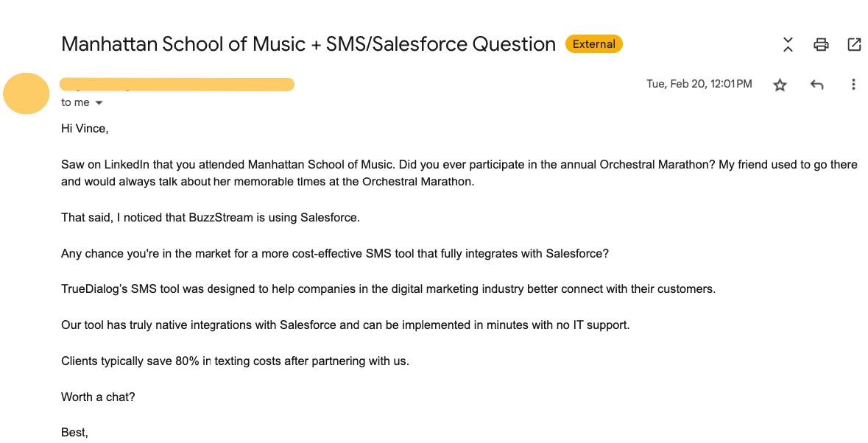The width and height of the screenshot is (868, 443).
Task: Click the sentence about saving 80% texting costs
Action: (235, 361)
